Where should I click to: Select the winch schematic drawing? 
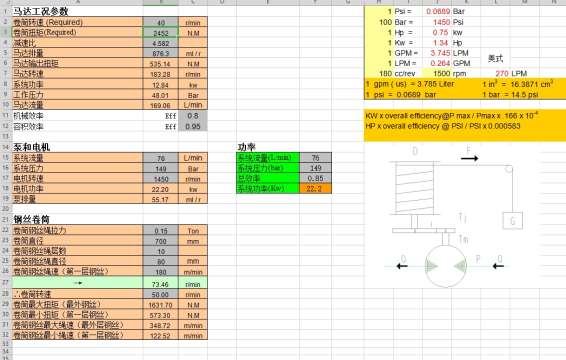coord(456,216)
